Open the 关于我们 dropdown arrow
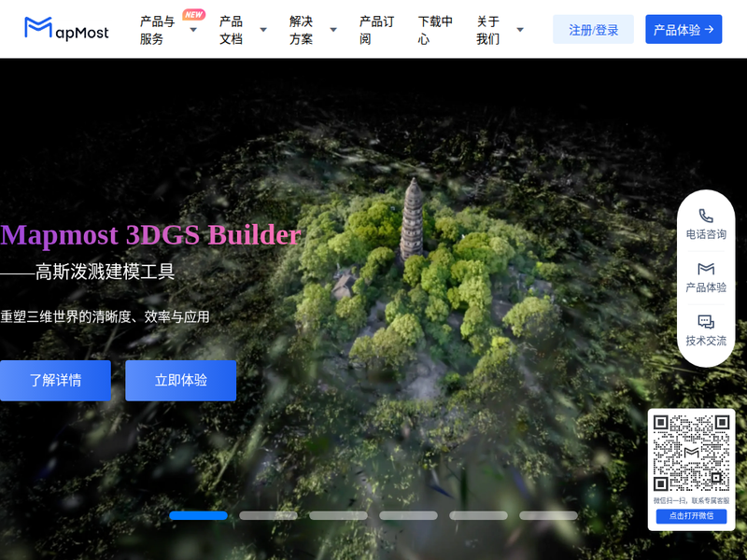Screen dimensions: 747x560 (x=520, y=30)
